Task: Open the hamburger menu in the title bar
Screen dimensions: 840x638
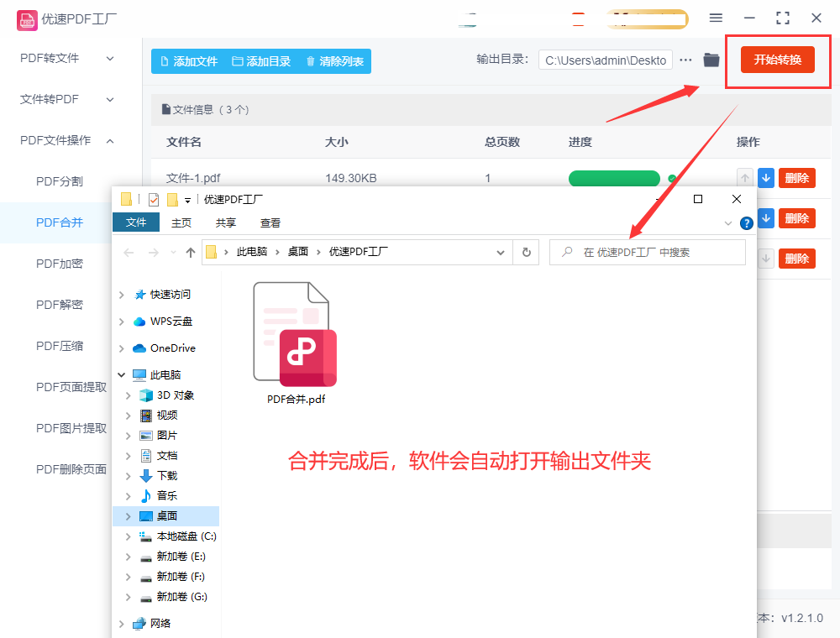Action: [716, 18]
